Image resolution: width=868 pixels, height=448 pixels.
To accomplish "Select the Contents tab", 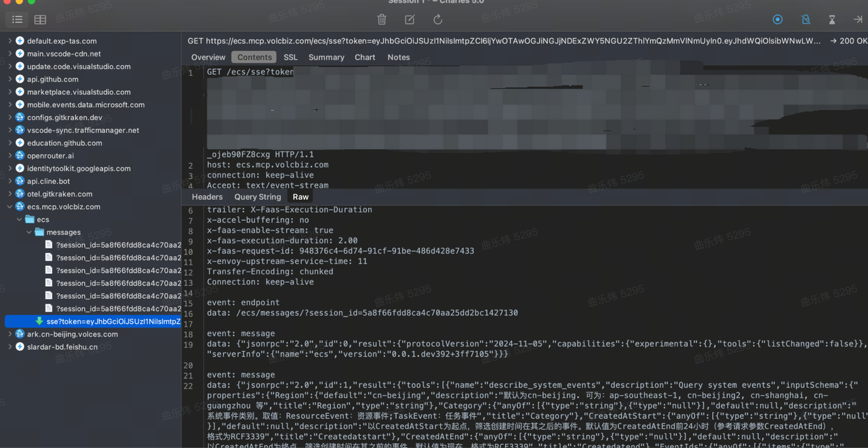I will click(255, 58).
